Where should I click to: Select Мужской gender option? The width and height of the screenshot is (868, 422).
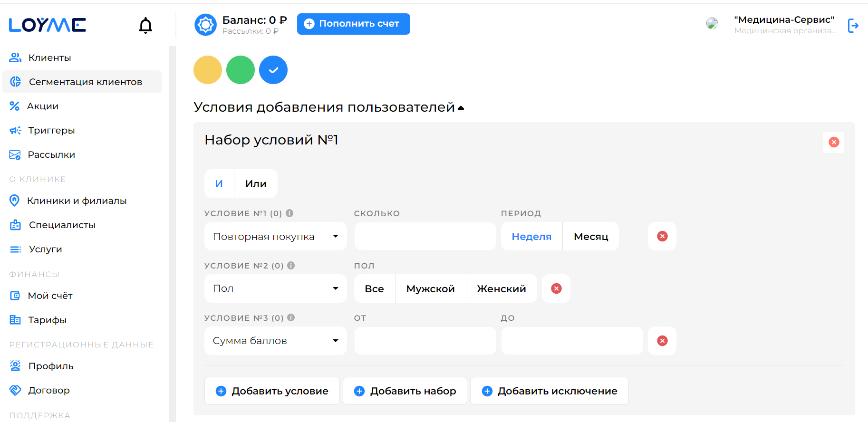(431, 288)
